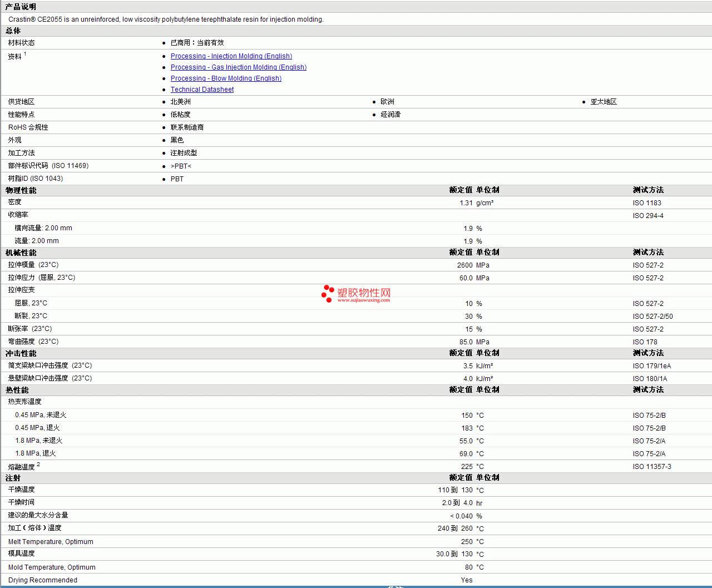Click the 拉伸应力 (屈服, 23°C) label

point(42,278)
